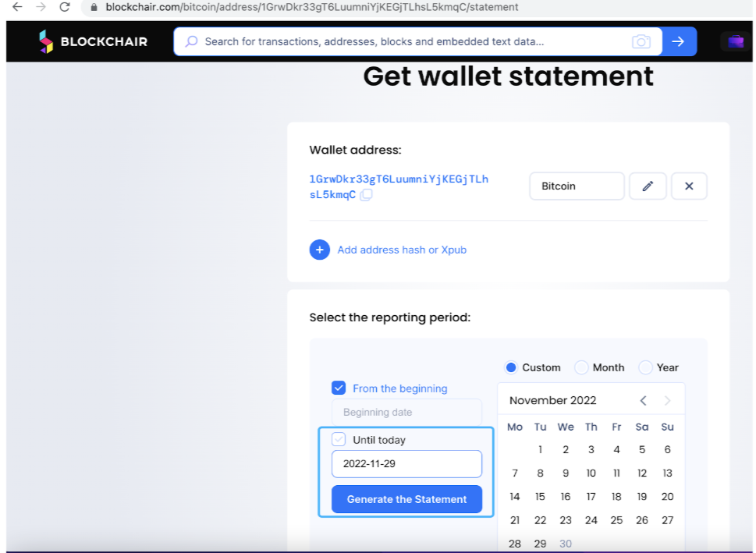Select the Month radio option
This screenshot has height=553, width=756.
pos(581,367)
